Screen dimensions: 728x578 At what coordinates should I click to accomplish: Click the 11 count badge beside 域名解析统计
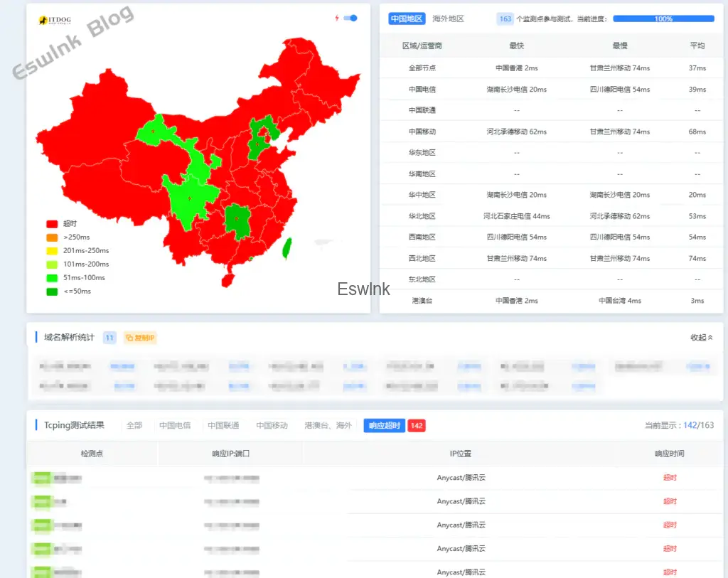(x=109, y=338)
